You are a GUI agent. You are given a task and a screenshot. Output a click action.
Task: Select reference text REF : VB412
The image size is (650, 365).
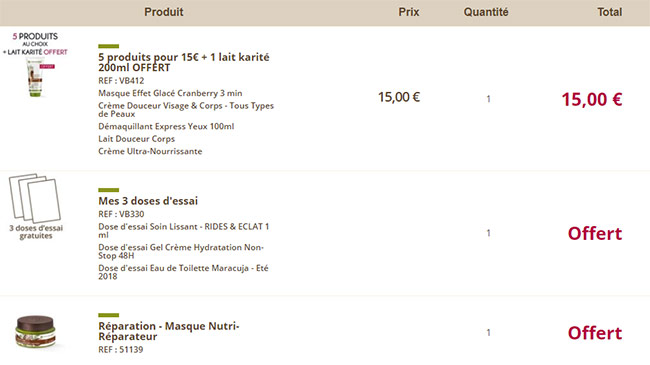121,81
